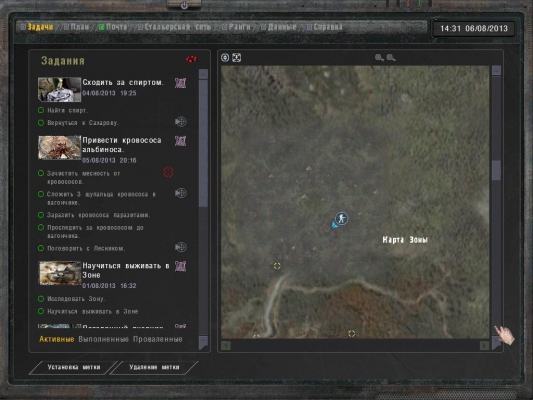Show Активные tasks filter
Image resolution: width=533 pixels, height=400 pixels.
click(57, 339)
